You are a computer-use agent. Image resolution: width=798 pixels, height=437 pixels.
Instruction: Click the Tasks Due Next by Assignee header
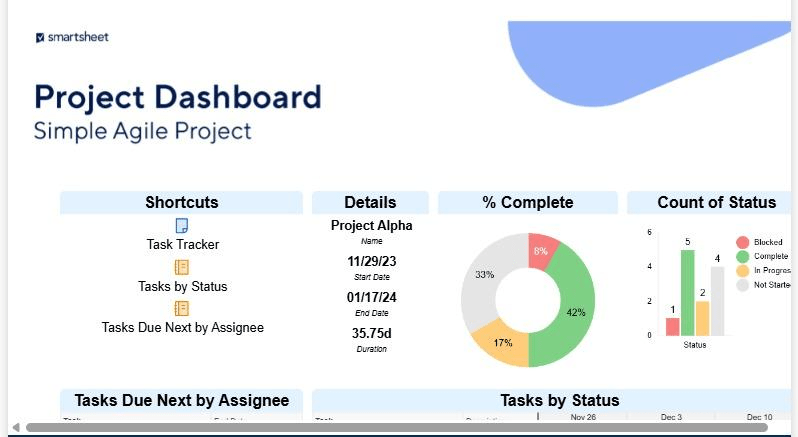(181, 400)
